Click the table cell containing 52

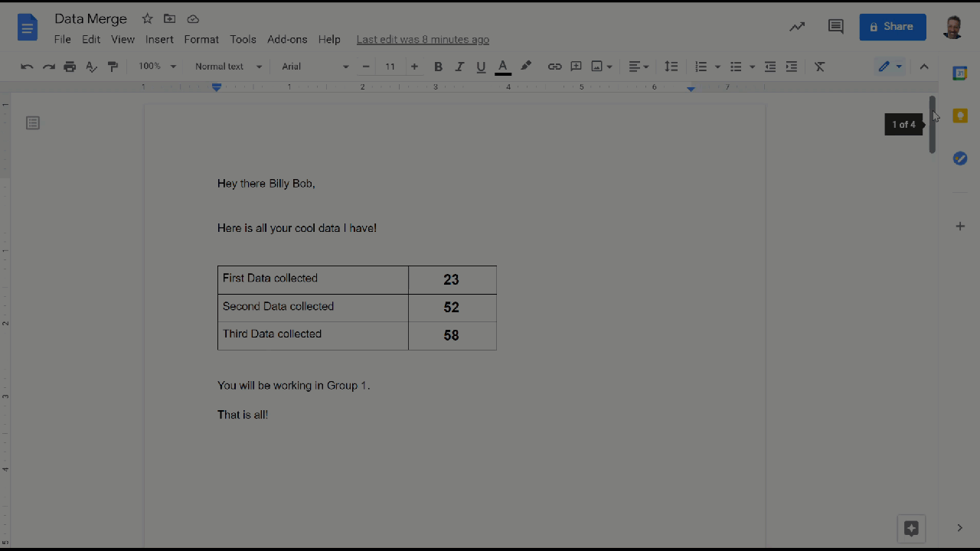coord(452,308)
